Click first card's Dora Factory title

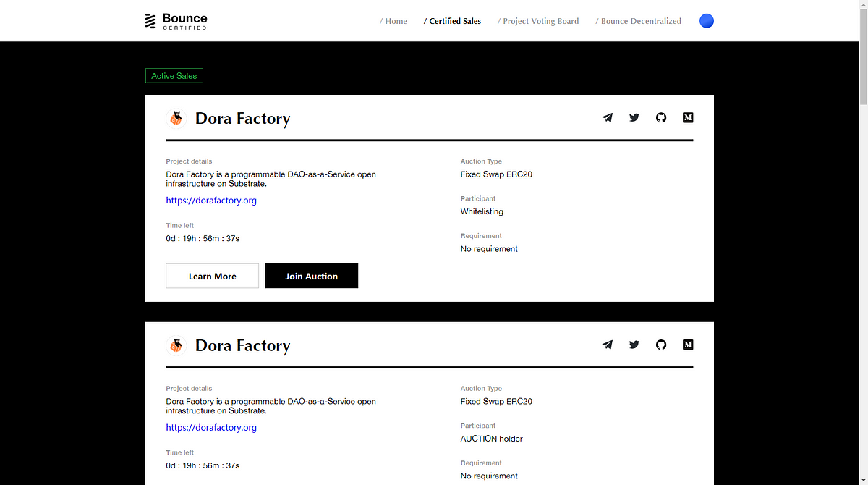pyautogui.click(x=242, y=119)
